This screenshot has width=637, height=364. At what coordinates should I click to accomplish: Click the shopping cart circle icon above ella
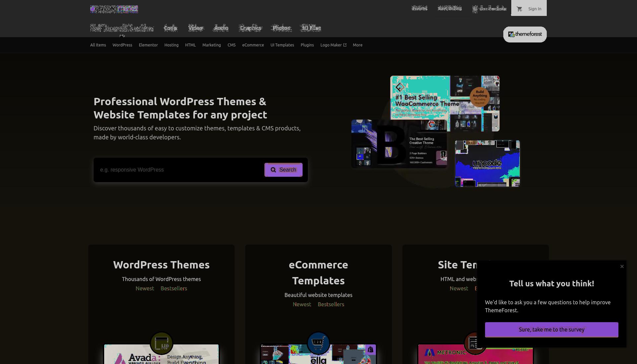[x=318, y=342]
